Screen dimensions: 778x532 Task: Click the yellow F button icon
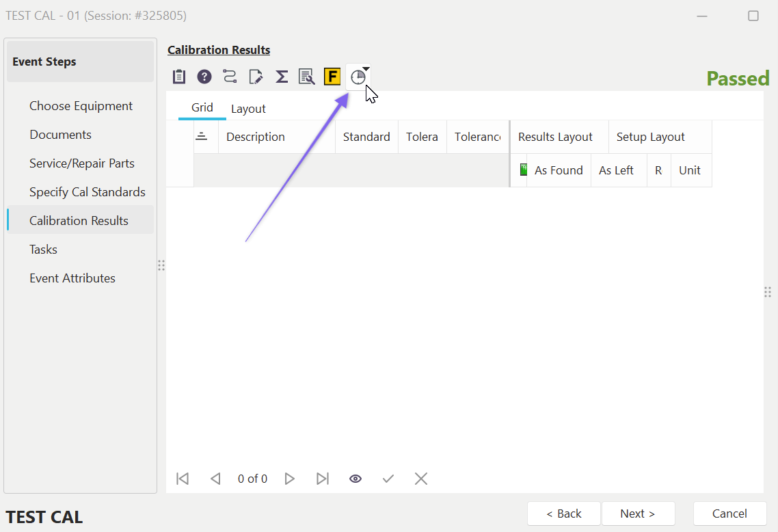[332, 77]
